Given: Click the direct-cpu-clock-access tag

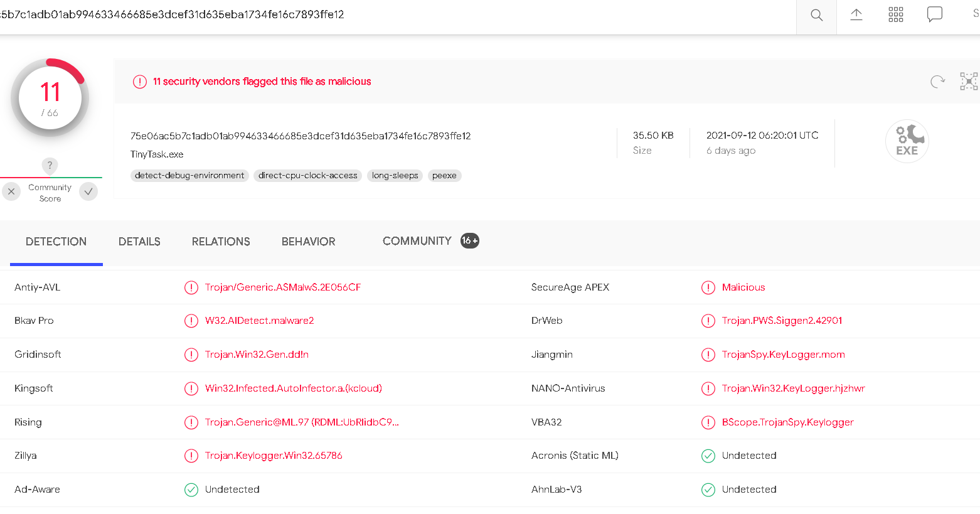Looking at the screenshot, I should tap(307, 176).
